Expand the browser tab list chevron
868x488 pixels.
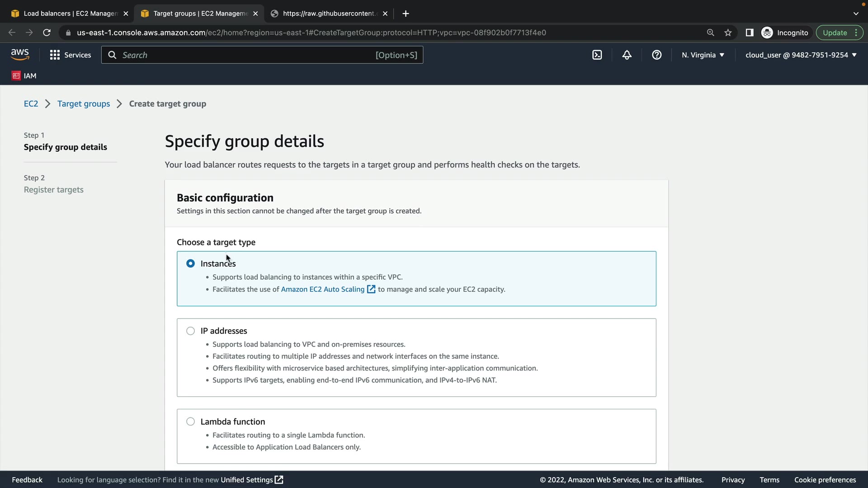[x=855, y=14]
